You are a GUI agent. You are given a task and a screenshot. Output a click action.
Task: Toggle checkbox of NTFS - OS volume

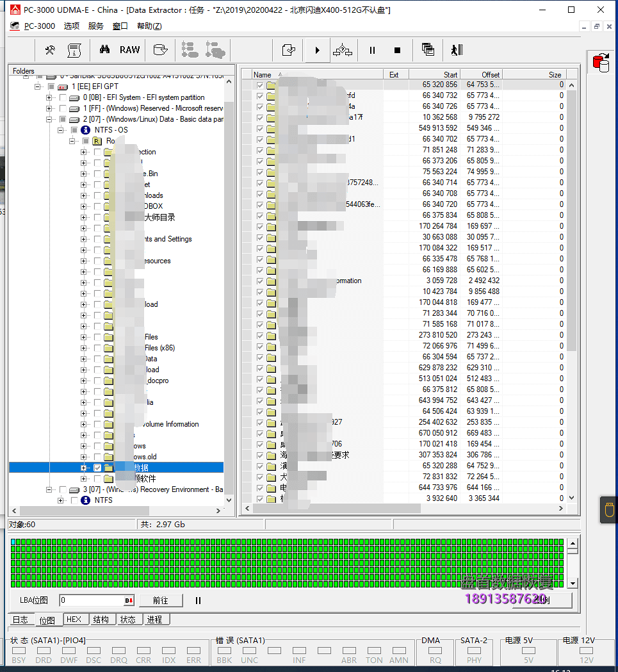(x=74, y=130)
